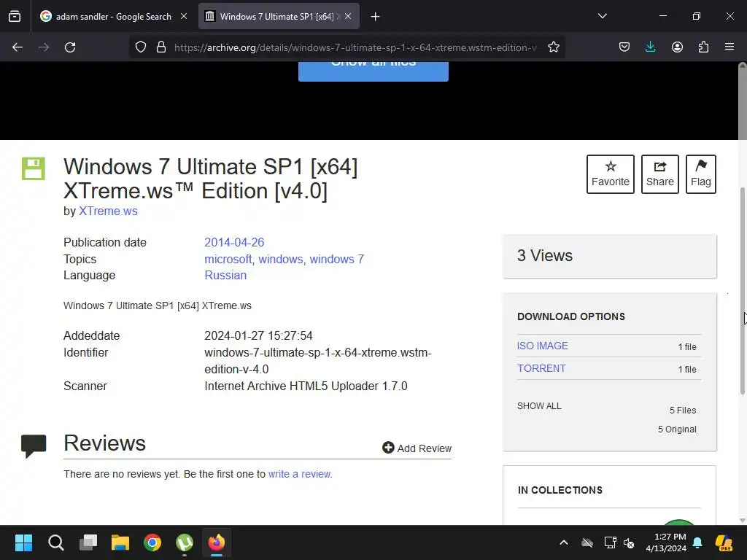Close the adam sandler Google Search tab
The height and width of the screenshot is (560, 747).
click(184, 16)
